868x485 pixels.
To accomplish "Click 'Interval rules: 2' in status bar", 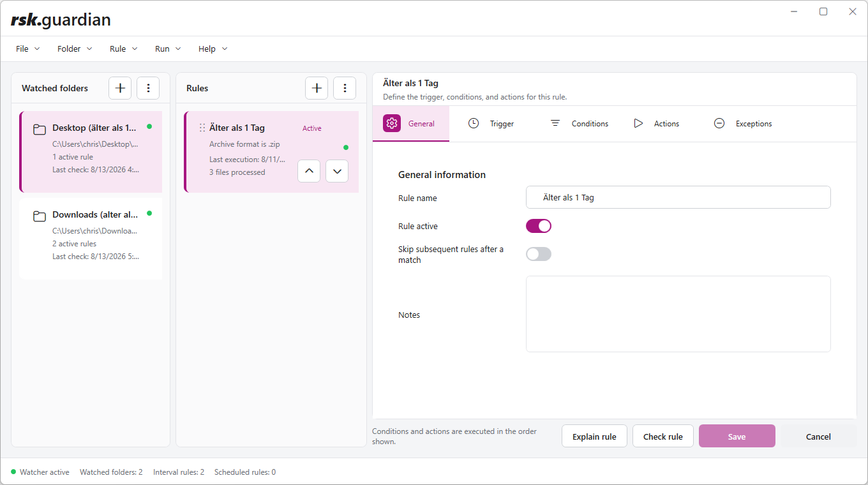I will 179,472.
